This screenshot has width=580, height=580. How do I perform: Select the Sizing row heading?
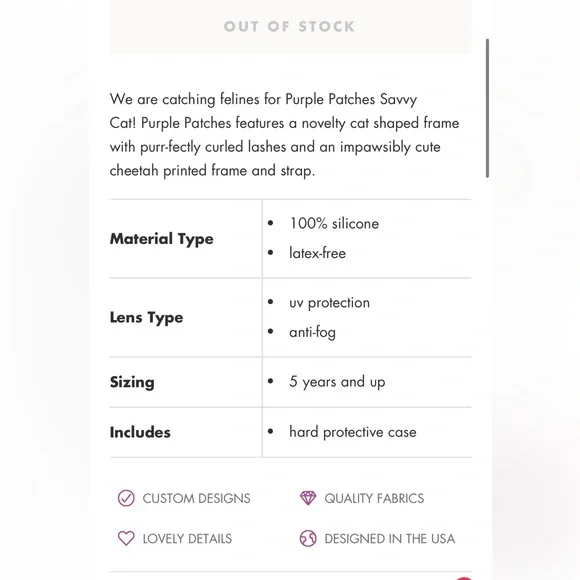click(x=132, y=382)
